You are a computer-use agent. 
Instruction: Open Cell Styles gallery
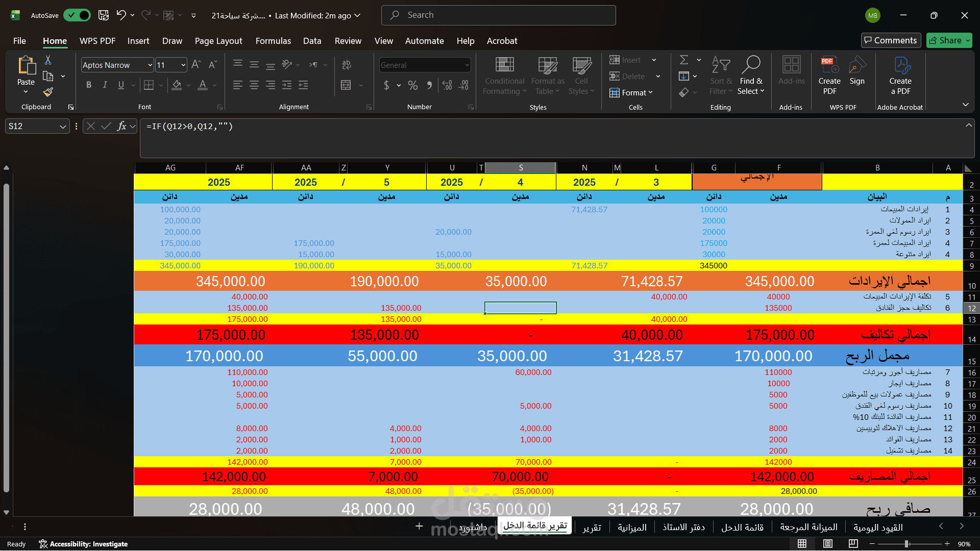click(581, 76)
